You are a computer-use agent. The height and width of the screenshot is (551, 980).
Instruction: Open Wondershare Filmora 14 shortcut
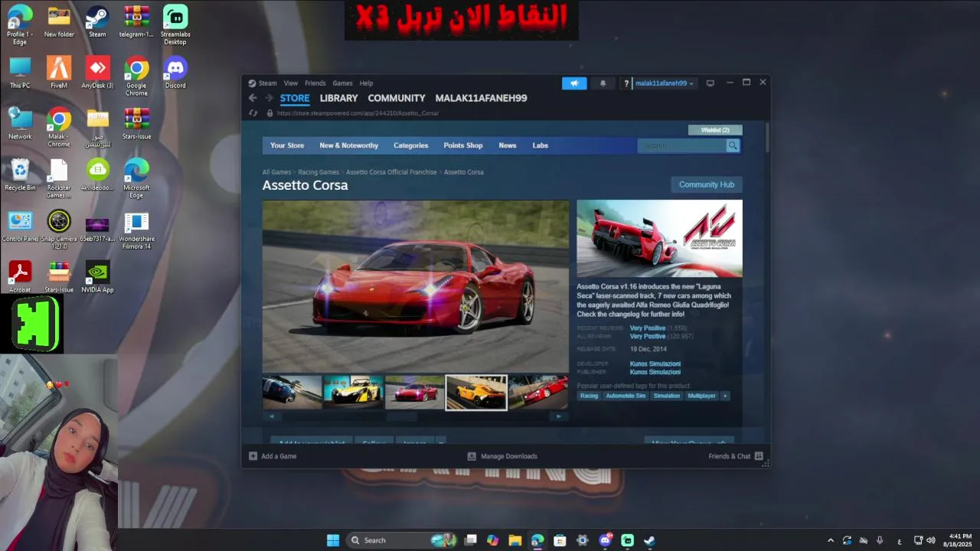136,230
